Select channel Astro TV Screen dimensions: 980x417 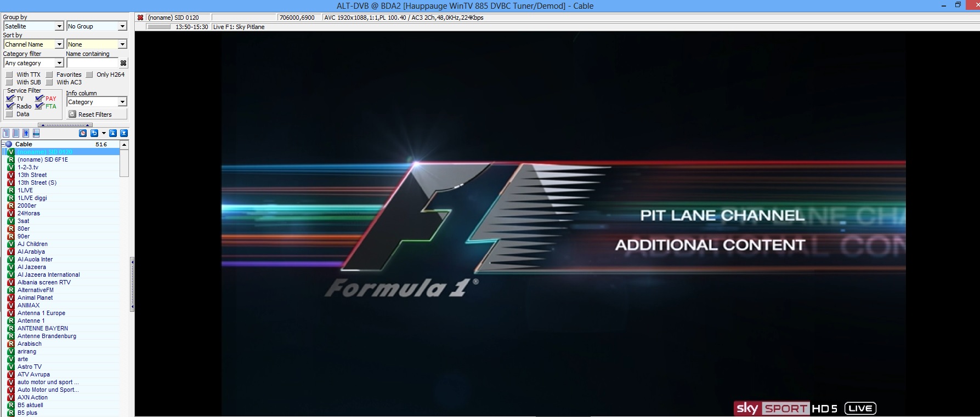[30, 367]
